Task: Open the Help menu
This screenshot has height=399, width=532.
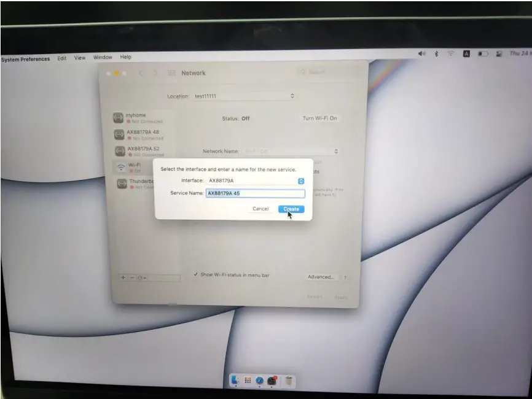Action: coord(125,57)
